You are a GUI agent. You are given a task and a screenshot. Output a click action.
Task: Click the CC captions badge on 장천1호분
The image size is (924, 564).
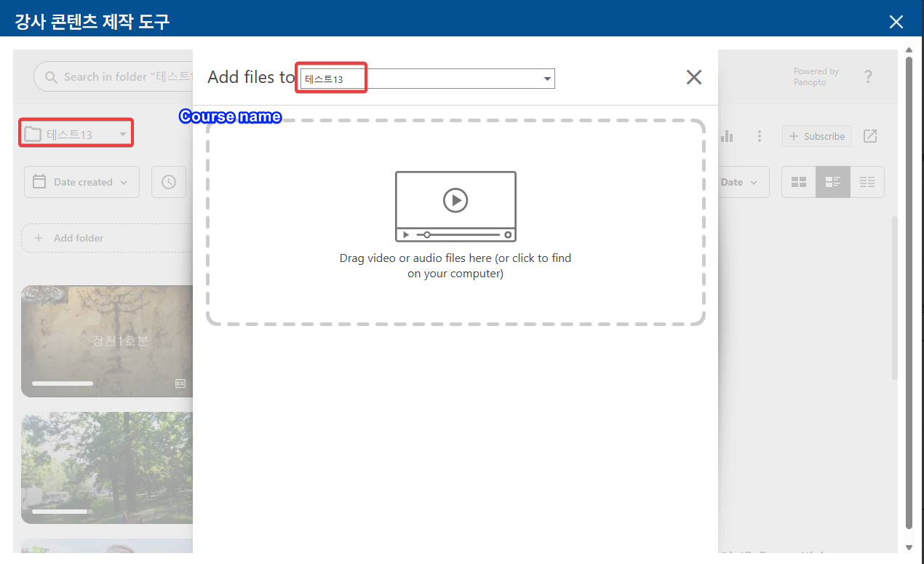pyautogui.click(x=180, y=384)
